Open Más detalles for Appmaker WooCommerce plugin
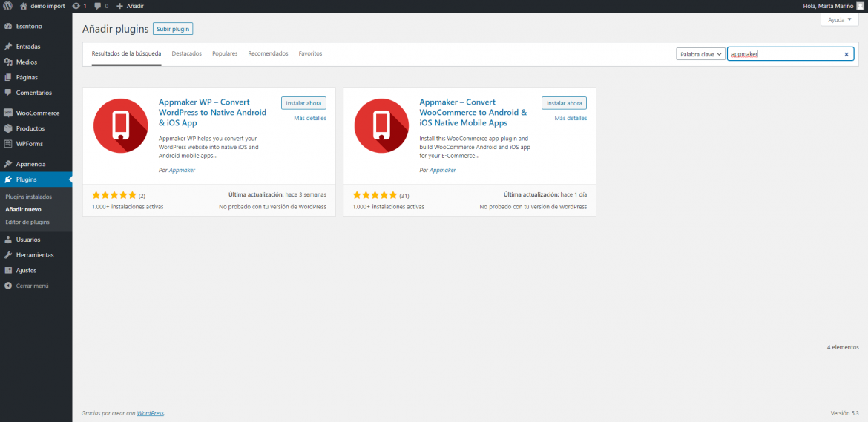Image resolution: width=868 pixels, height=422 pixels. click(571, 119)
